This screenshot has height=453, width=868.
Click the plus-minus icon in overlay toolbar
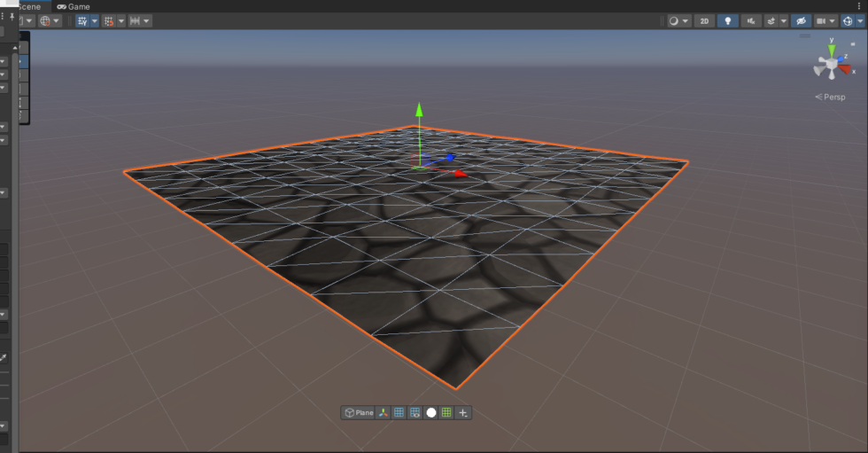pos(462,412)
